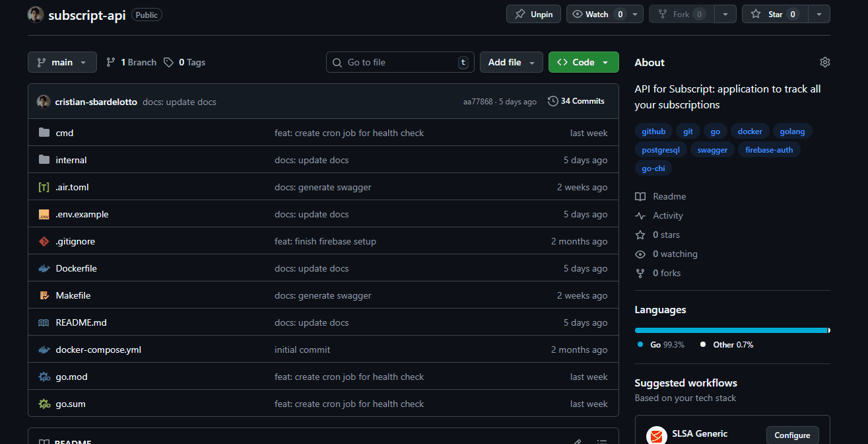
Task: Click the README.md book file icon
Action: pyautogui.click(x=44, y=322)
